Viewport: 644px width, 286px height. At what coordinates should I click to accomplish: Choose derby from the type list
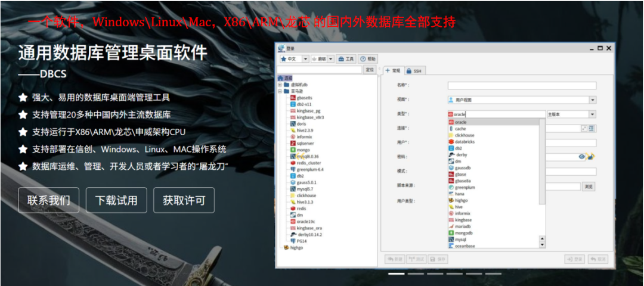(461, 155)
